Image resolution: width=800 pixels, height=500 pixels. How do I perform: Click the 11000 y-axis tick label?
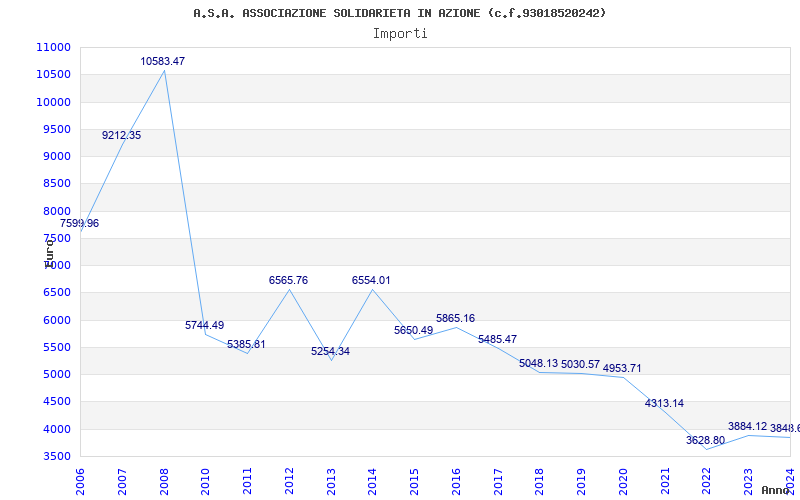coord(54,47)
